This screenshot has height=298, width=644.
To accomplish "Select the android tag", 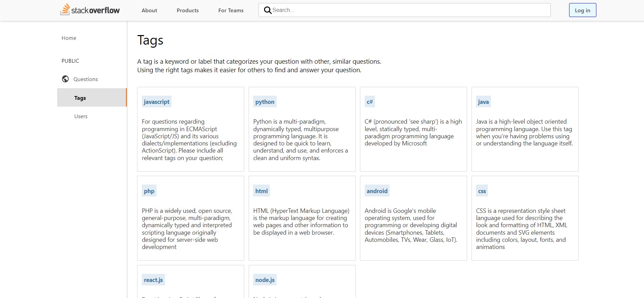I will [377, 191].
